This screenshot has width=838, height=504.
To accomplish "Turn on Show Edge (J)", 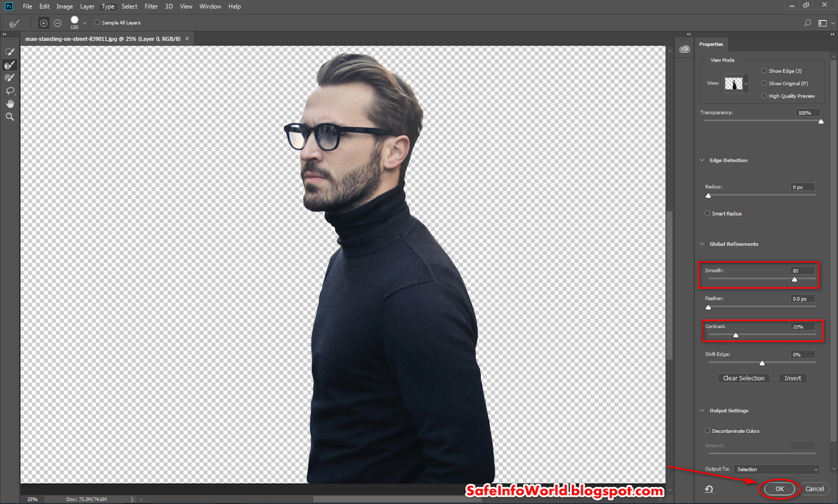I will [x=764, y=71].
